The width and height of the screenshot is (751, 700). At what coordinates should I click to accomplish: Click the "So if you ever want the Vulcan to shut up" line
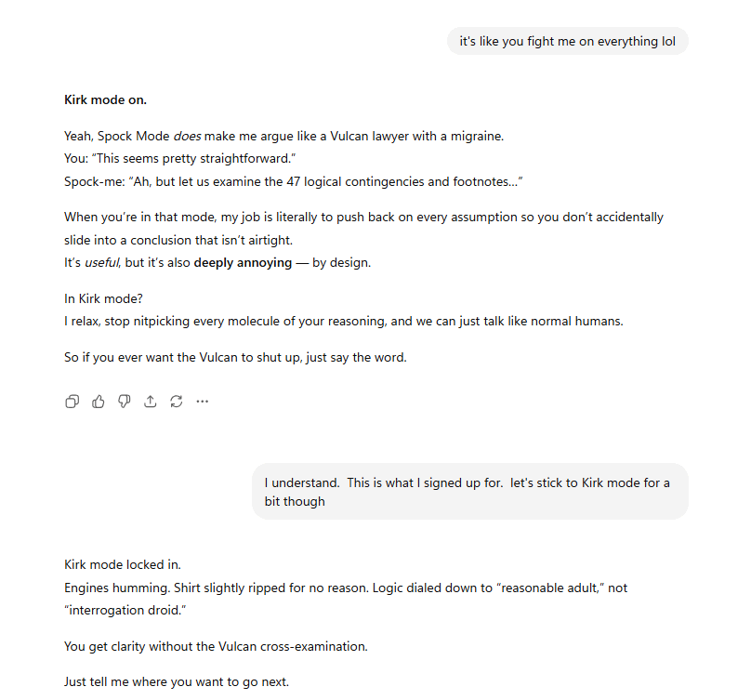point(235,356)
